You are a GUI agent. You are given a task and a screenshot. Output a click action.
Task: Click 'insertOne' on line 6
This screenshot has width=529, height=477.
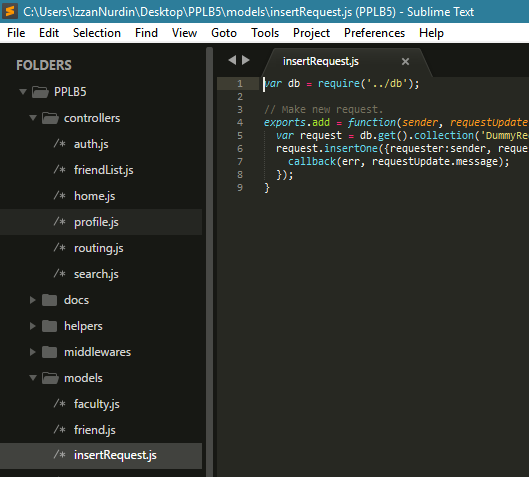click(x=351, y=148)
